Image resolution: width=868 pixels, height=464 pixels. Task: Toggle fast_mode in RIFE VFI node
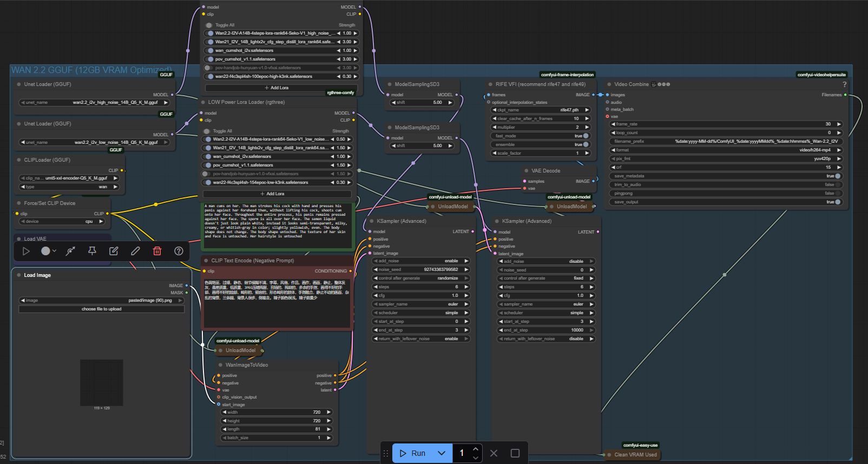click(586, 136)
